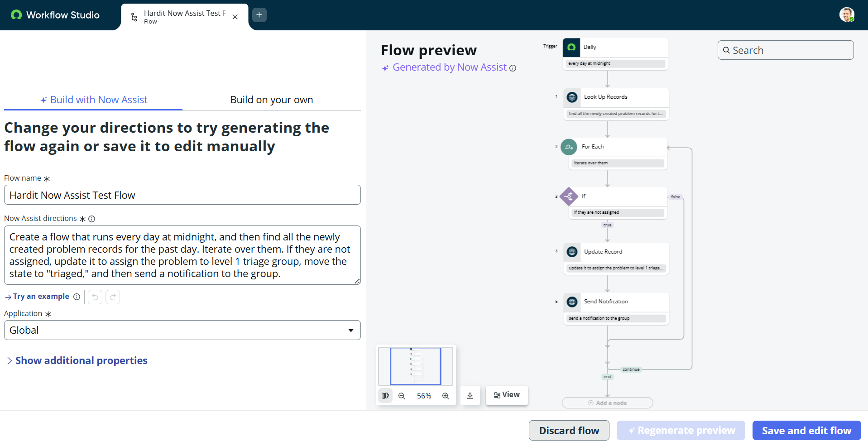Viewport: 868px width, 446px height.
Task: Open the new tab plus icon
Action: click(259, 15)
